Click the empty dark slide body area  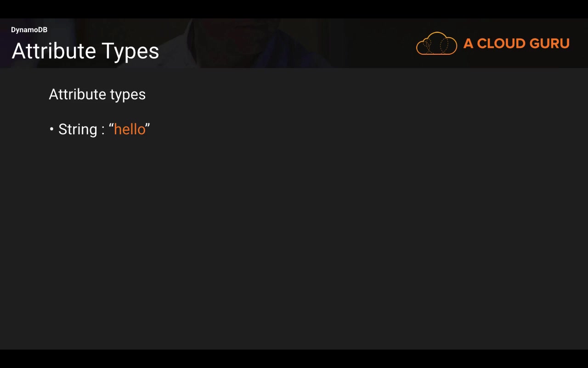tap(294, 239)
